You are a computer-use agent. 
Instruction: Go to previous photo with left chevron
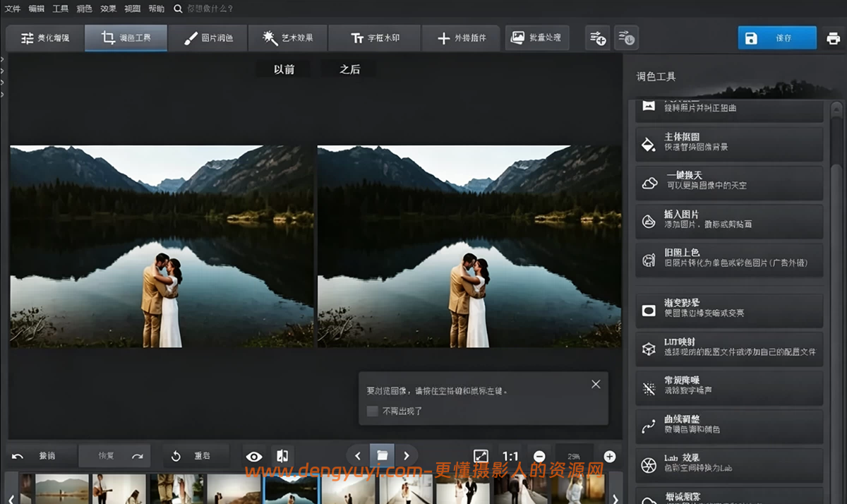click(358, 456)
